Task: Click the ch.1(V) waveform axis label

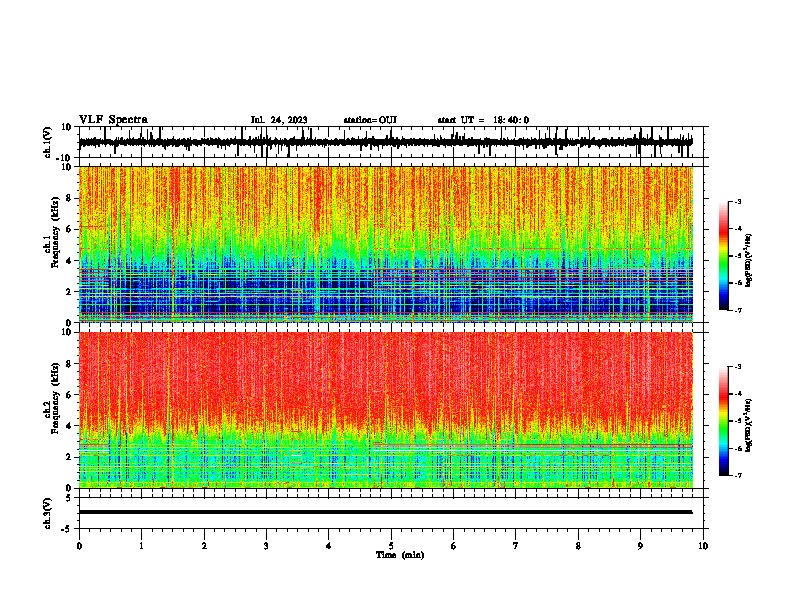Action: tap(48, 142)
